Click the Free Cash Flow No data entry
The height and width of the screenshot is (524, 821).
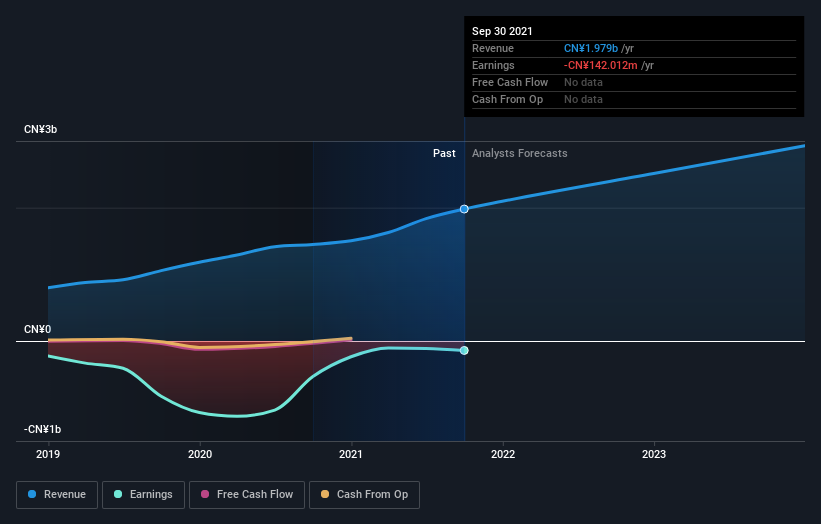583,82
